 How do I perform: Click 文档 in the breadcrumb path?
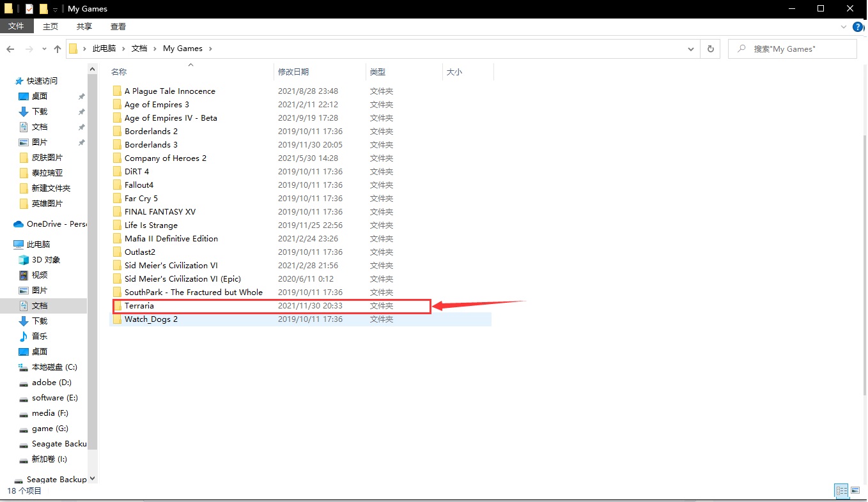(139, 49)
